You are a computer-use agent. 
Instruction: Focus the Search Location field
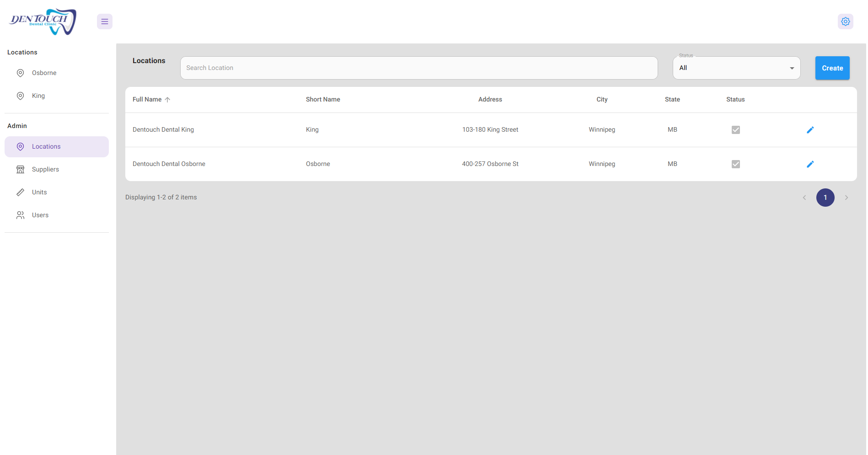tap(419, 68)
